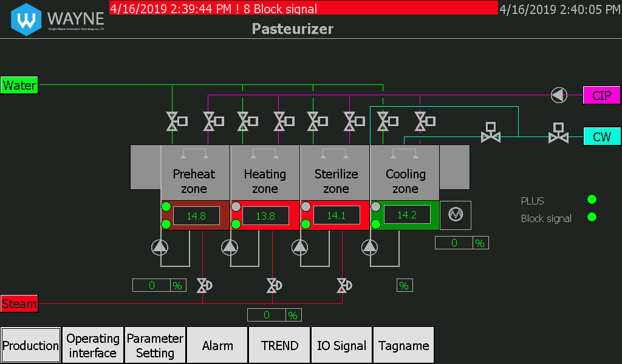Toggle the grey indicator on Heating zone
This screenshot has width=622, height=364.
click(x=236, y=206)
